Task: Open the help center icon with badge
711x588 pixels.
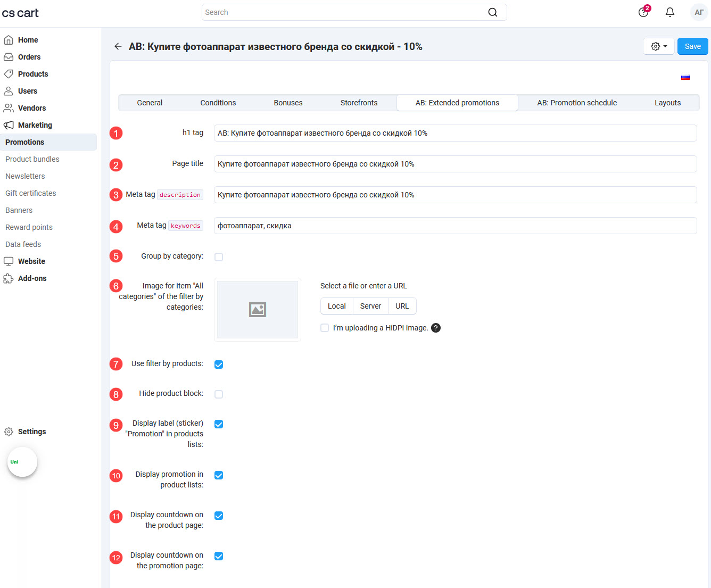Action: coord(643,12)
